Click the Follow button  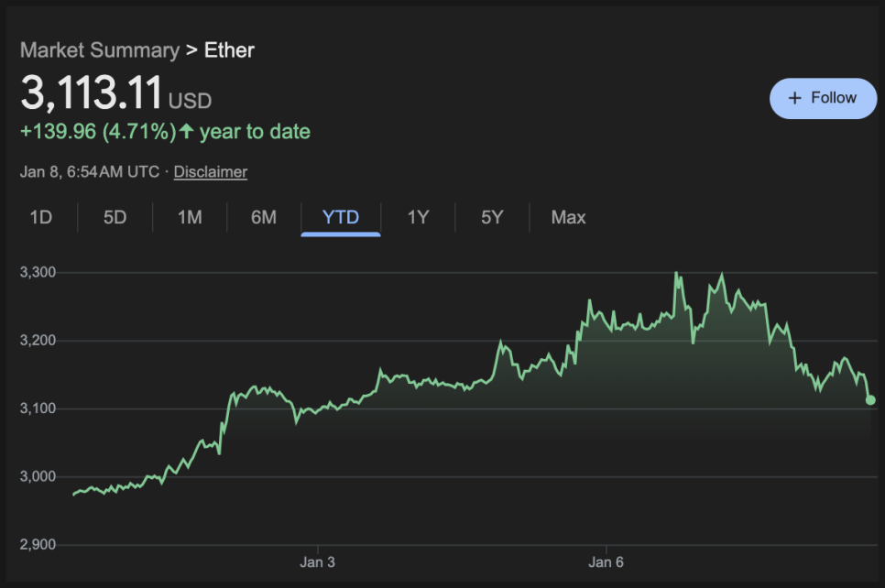(823, 98)
